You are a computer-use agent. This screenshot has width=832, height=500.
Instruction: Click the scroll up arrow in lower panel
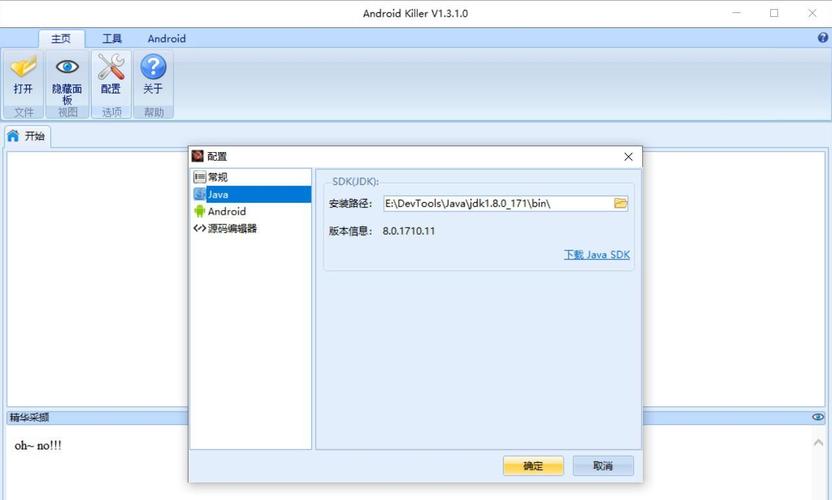pos(818,442)
